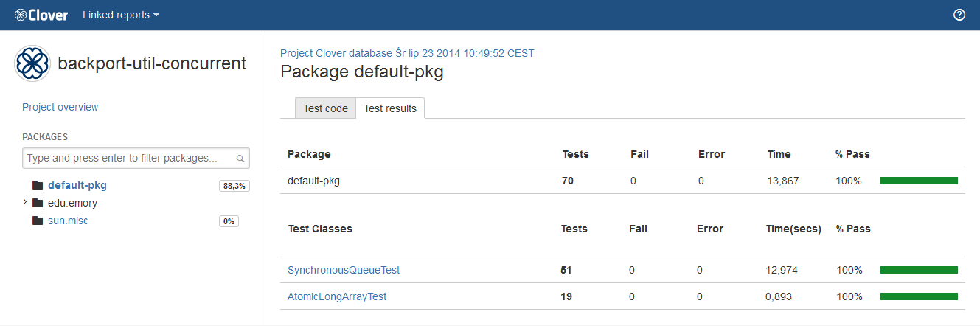The height and width of the screenshot is (326, 980).
Task: Click the default-pkg green pass bar
Action: tap(918, 181)
